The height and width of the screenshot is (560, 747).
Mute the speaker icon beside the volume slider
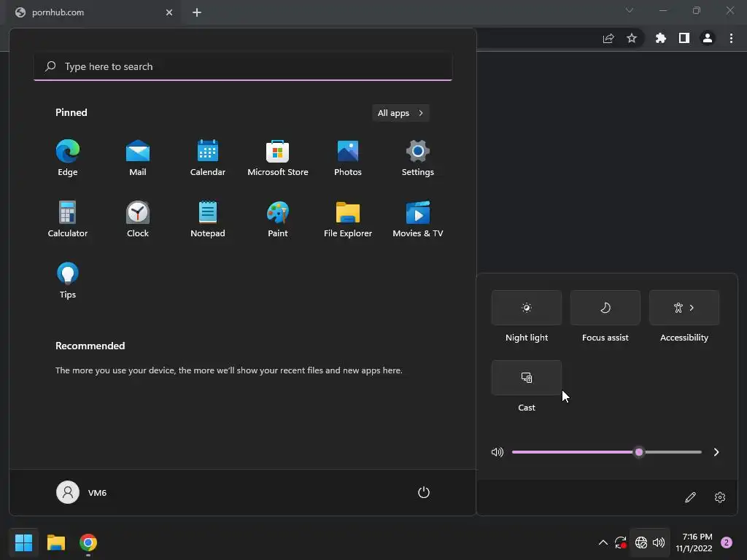click(497, 452)
